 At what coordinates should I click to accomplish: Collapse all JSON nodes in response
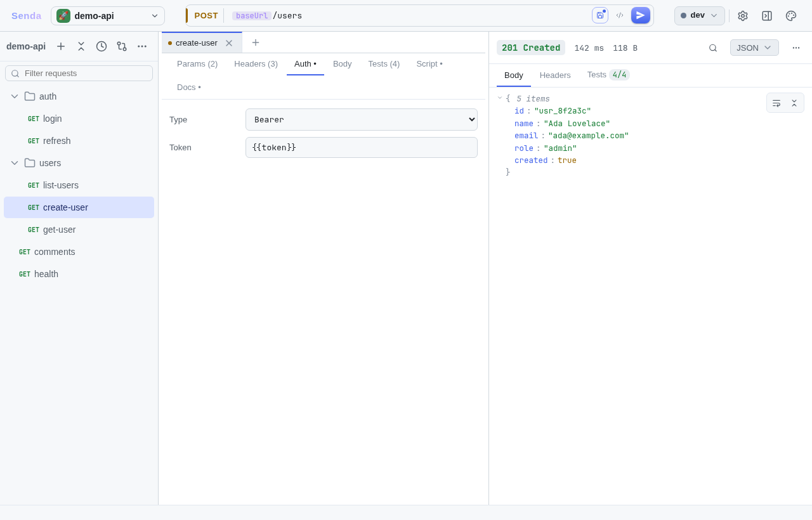794,103
